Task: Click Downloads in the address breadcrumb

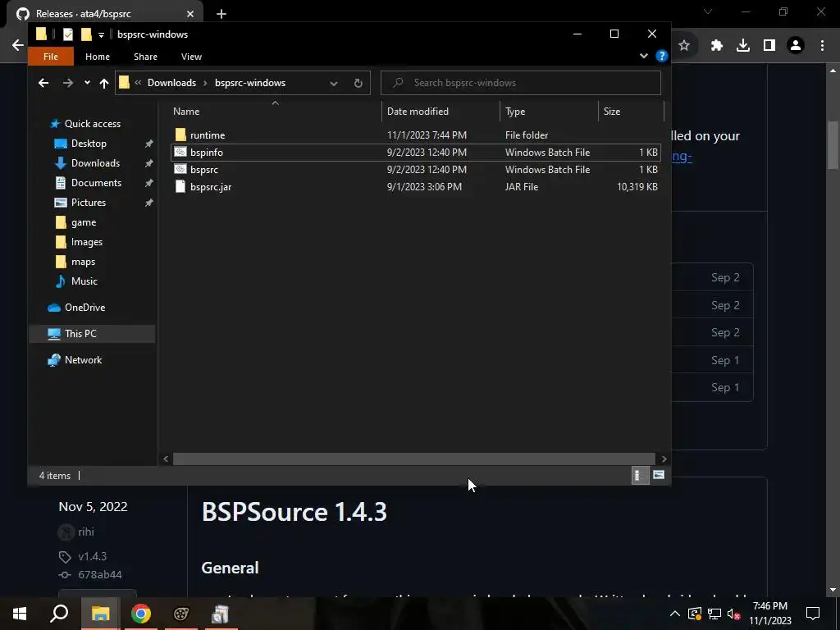Action: click(171, 83)
